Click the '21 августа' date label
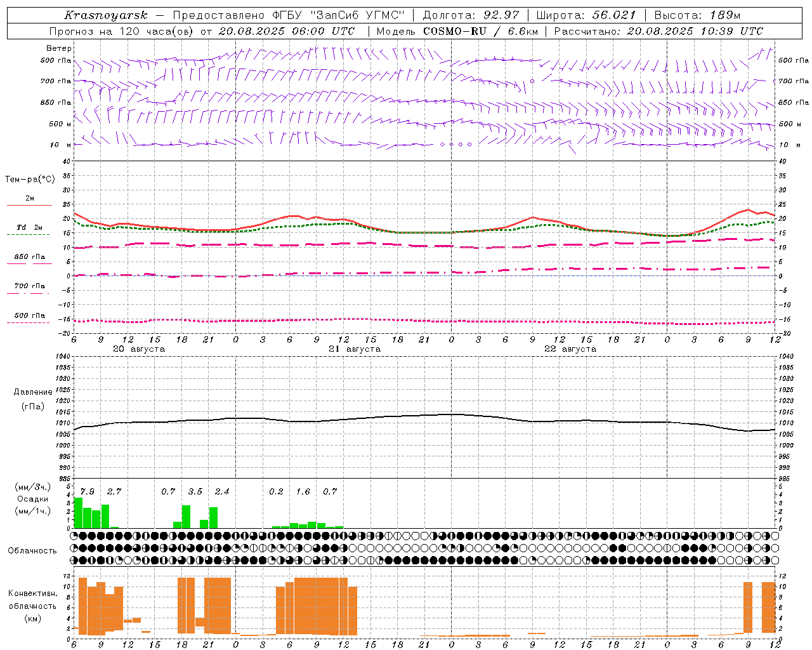The height and width of the screenshot is (650, 812). (355, 349)
